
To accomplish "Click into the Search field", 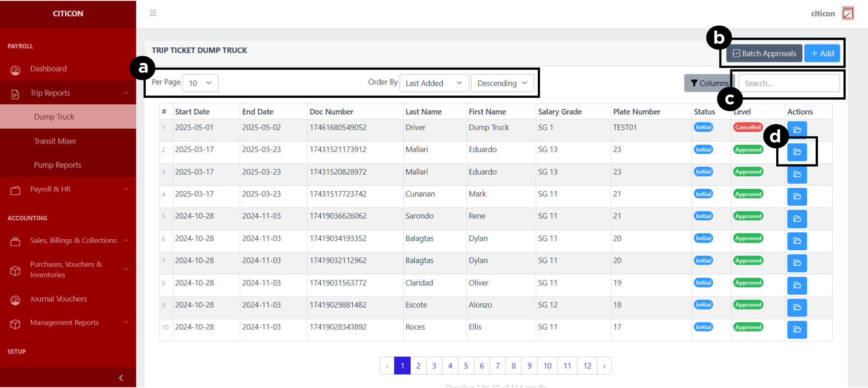I will 789,83.
